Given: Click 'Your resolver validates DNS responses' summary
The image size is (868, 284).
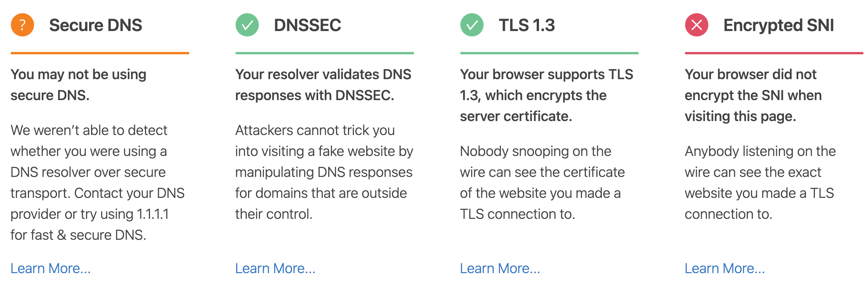Looking at the screenshot, I should (x=324, y=85).
